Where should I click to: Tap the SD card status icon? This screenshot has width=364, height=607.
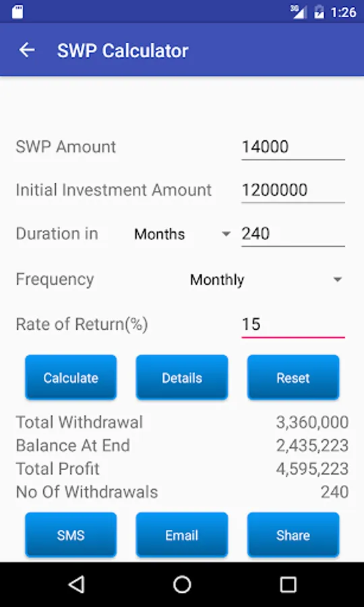(x=18, y=12)
